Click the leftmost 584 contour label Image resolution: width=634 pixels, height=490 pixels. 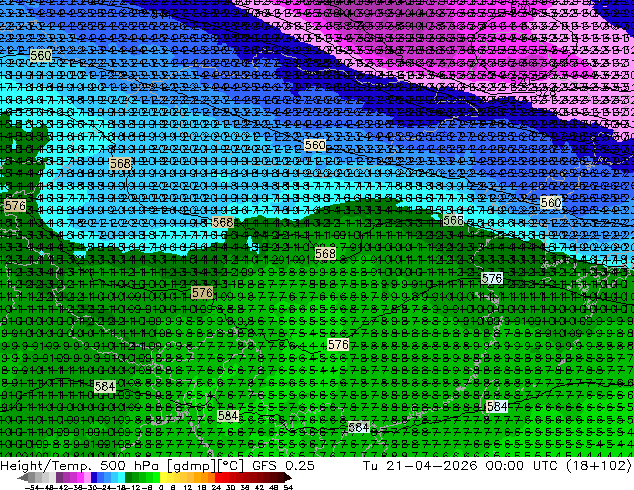pyautogui.click(x=105, y=386)
